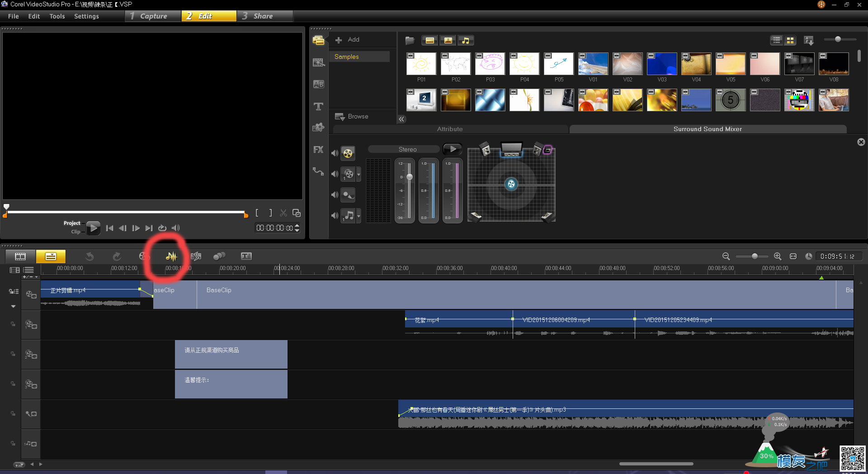Open the Browse file explorer option
Viewport: 868px width, 474px height.
point(352,117)
